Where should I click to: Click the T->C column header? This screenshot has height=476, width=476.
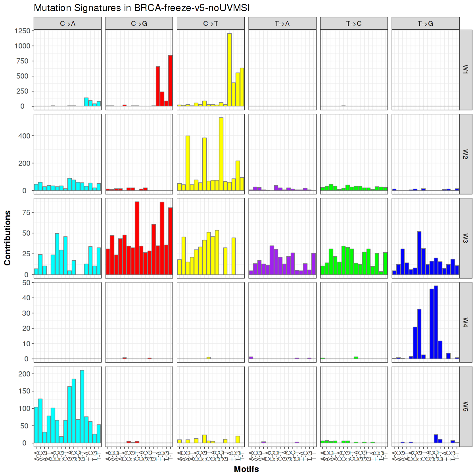coord(354,23)
